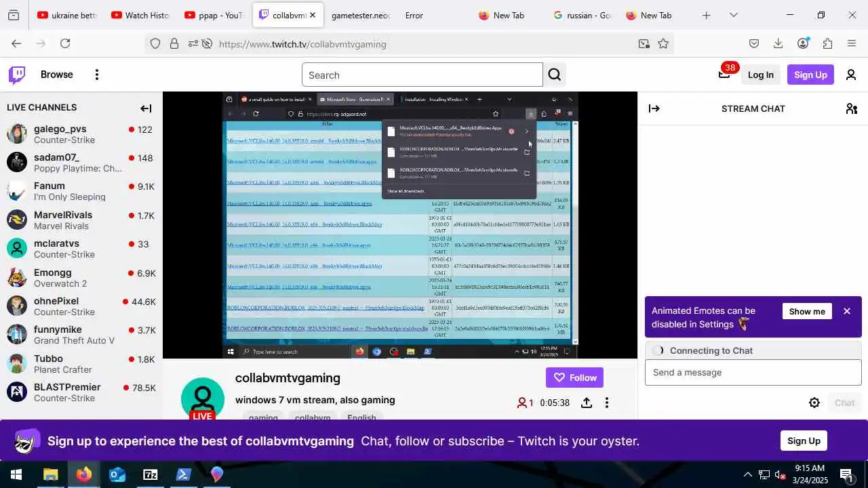Click the Log In button
The image size is (868, 488).
[760, 75]
